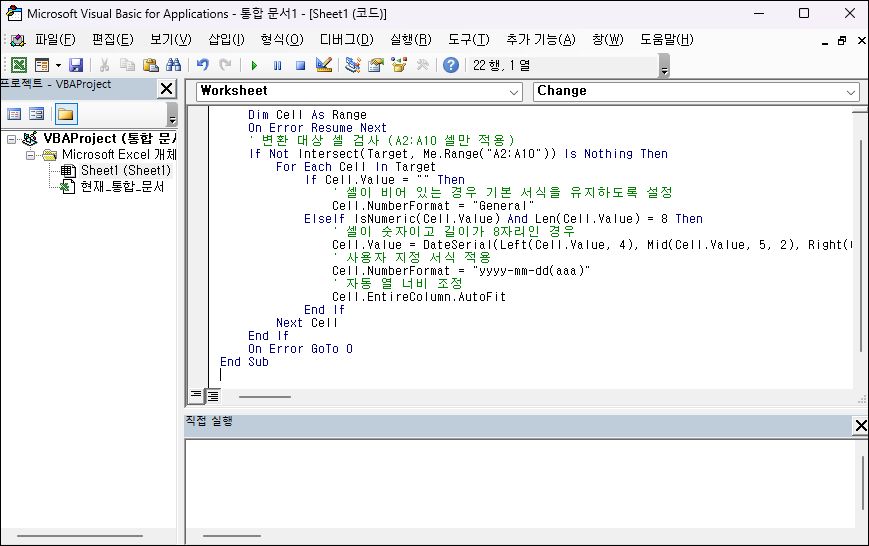Close the 직접 실행 immediate window
869x546 pixels.
tap(860, 426)
